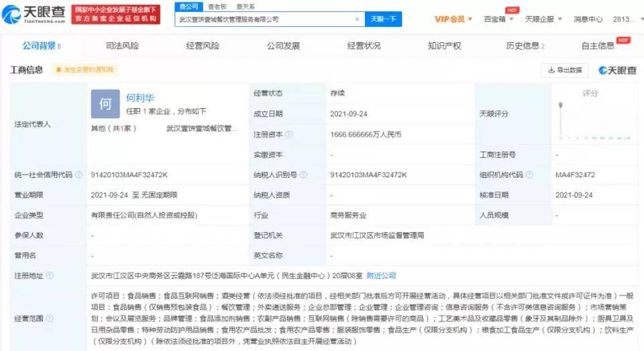Image resolution: width=644 pixels, height=351 pixels.
Task: Select the 行业 value 商务服务业
Action: (348, 215)
